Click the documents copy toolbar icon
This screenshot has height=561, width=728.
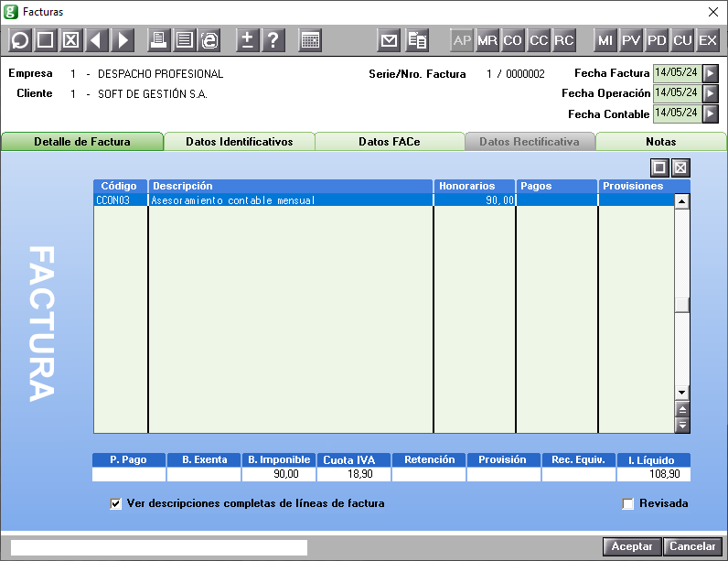tap(417, 40)
